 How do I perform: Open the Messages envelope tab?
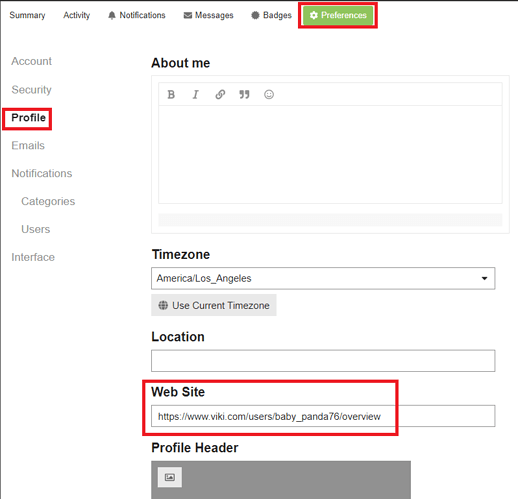(x=208, y=15)
